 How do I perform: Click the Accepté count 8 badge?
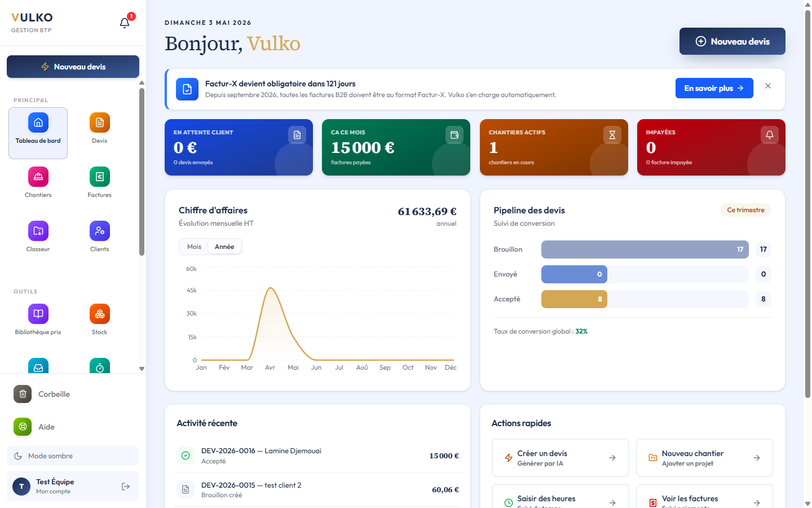click(764, 299)
